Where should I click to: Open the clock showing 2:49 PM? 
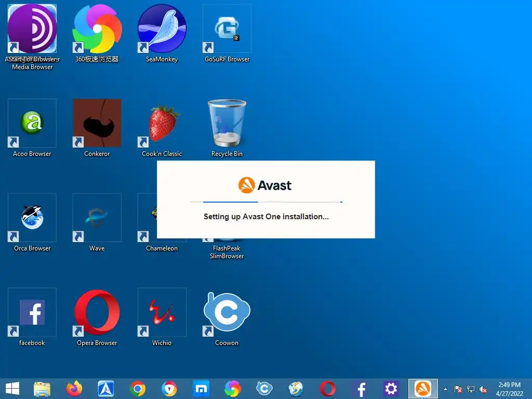(x=509, y=389)
